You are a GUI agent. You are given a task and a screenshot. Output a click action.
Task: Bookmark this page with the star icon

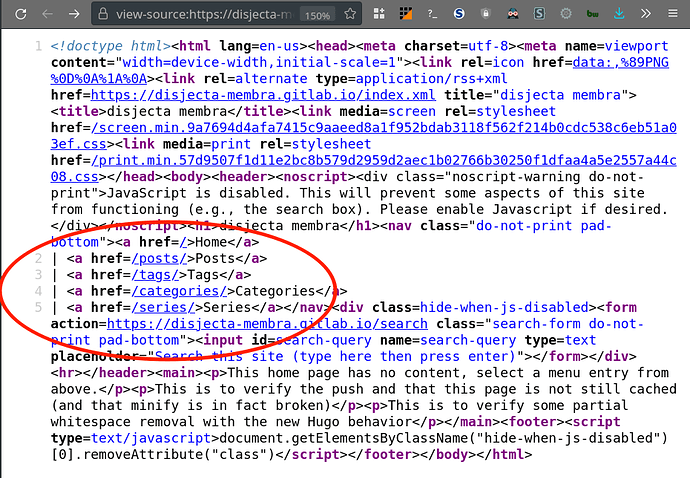350,14
